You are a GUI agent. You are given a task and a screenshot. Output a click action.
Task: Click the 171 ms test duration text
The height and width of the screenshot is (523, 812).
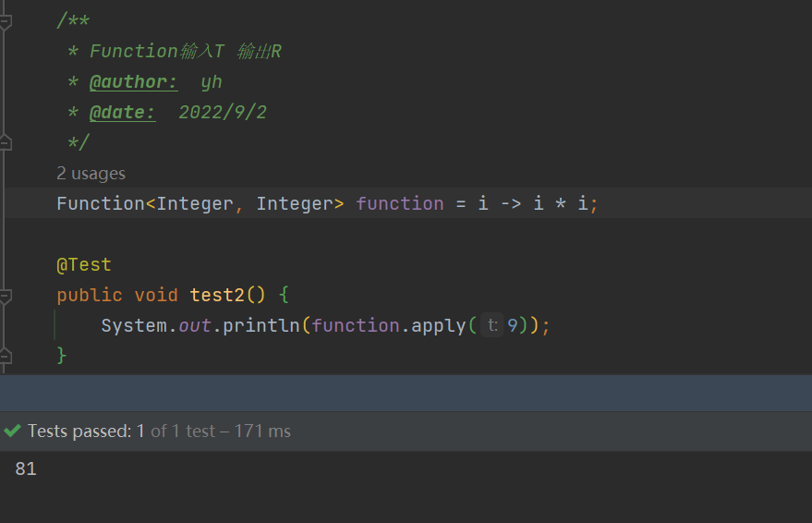click(x=262, y=431)
